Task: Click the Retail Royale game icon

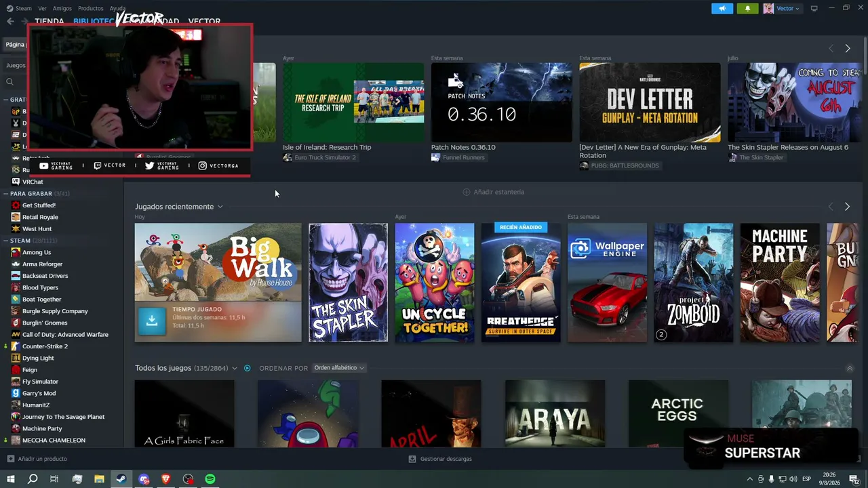Action: (x=16, y=217)
